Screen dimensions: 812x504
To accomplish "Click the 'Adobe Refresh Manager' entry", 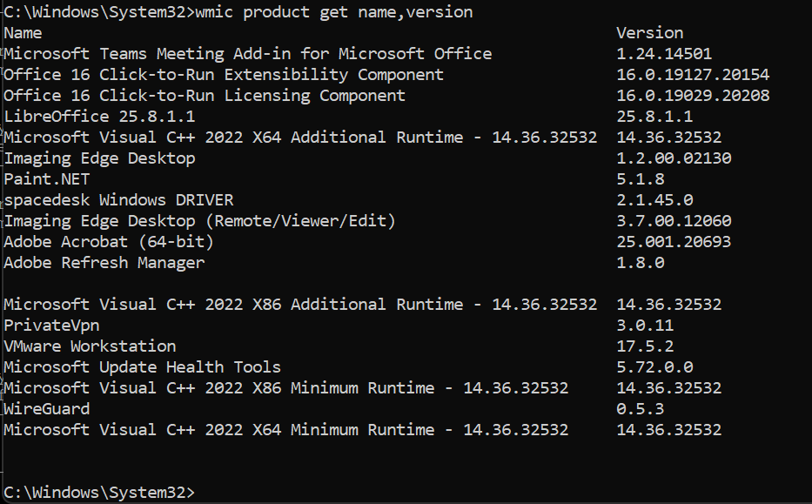I will pyautogui.click(x=104, y=263).
